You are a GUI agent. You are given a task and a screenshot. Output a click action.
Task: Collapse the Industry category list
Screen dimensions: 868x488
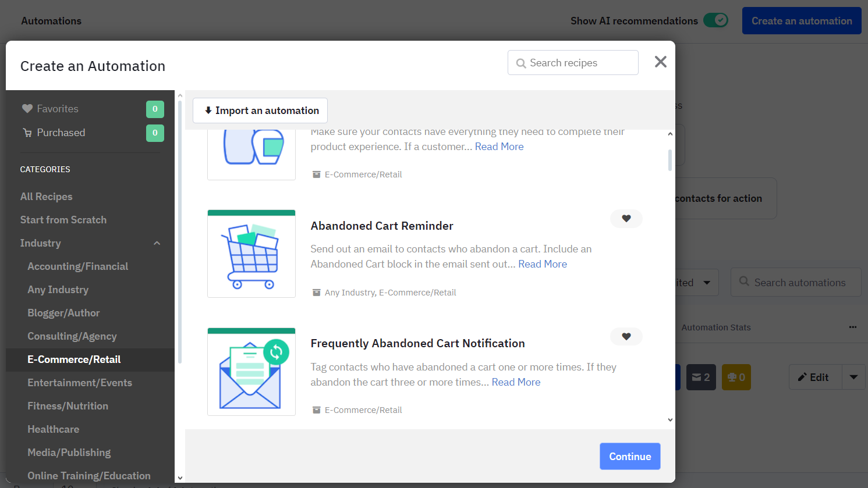pos(157,243)
